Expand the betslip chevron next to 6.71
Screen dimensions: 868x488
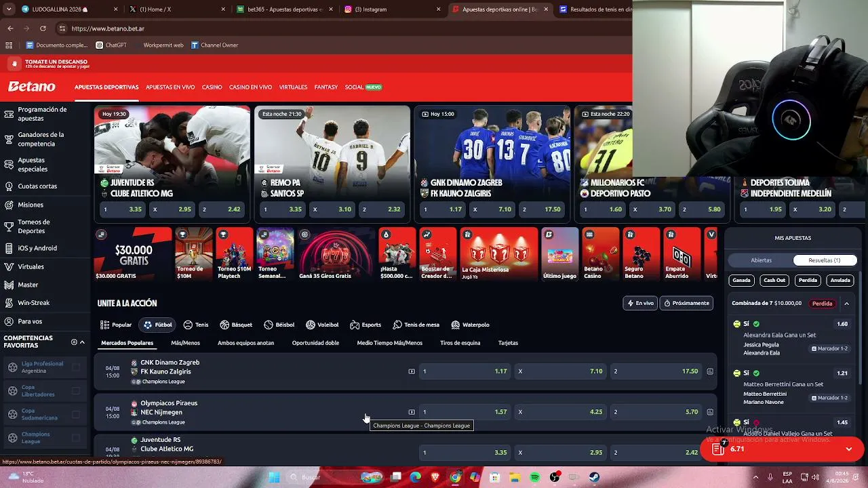[x=848, y=449]
